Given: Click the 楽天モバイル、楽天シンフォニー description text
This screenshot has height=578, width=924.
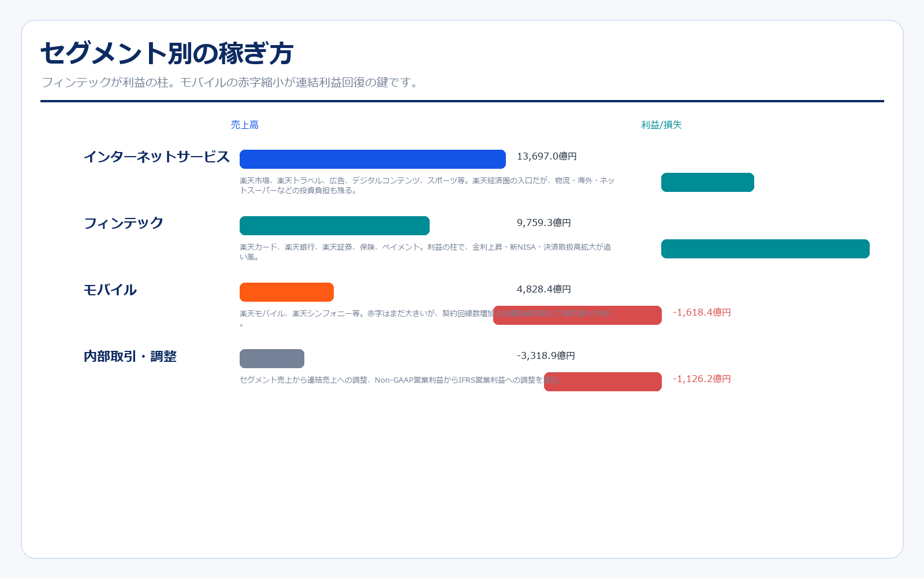Looking at the screenshot, I should point(427,318).
